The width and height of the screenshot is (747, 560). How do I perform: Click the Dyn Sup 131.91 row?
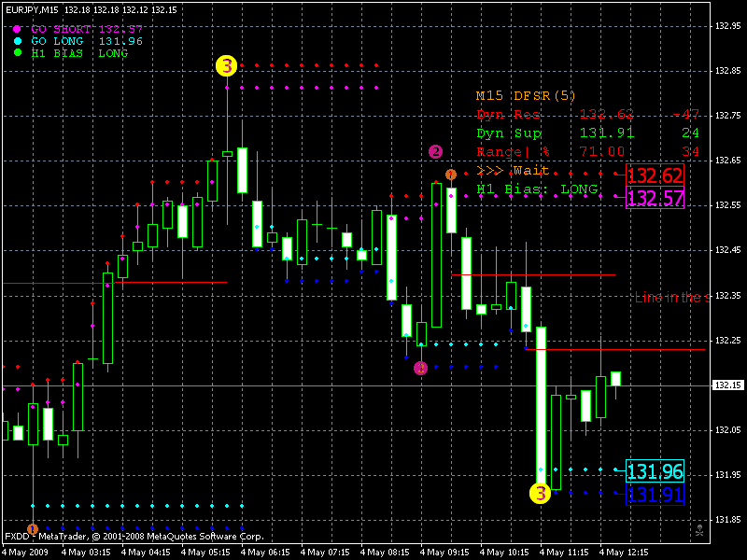point(587,133)
